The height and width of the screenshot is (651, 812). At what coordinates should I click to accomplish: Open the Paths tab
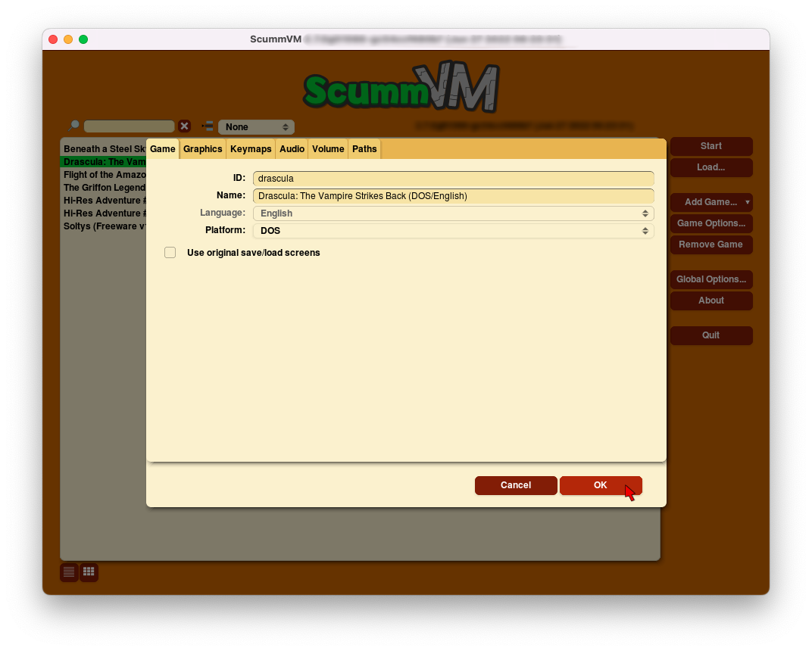(x=364, y=149)
